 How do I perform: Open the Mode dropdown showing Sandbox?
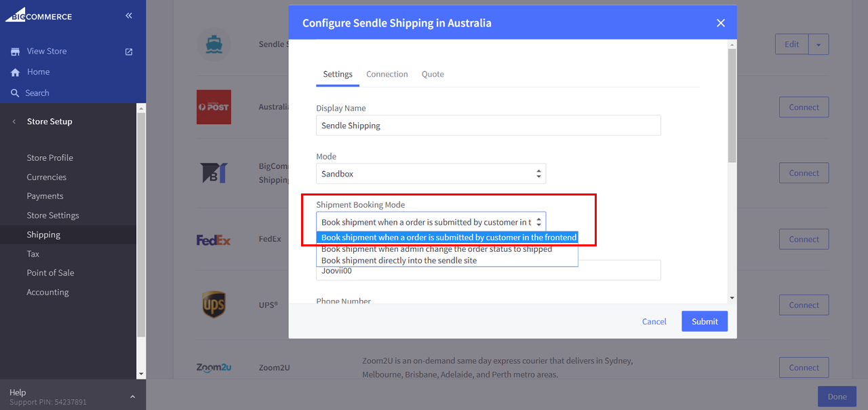click(x=431, y=174)
